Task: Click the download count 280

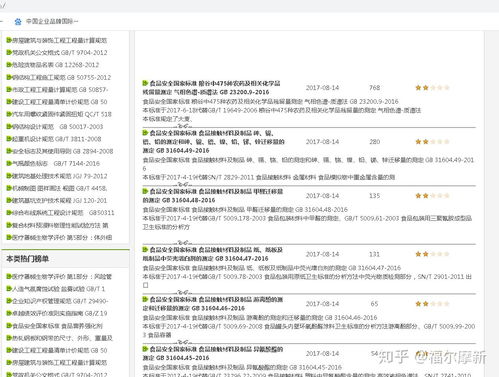Action: coord(374,142)
